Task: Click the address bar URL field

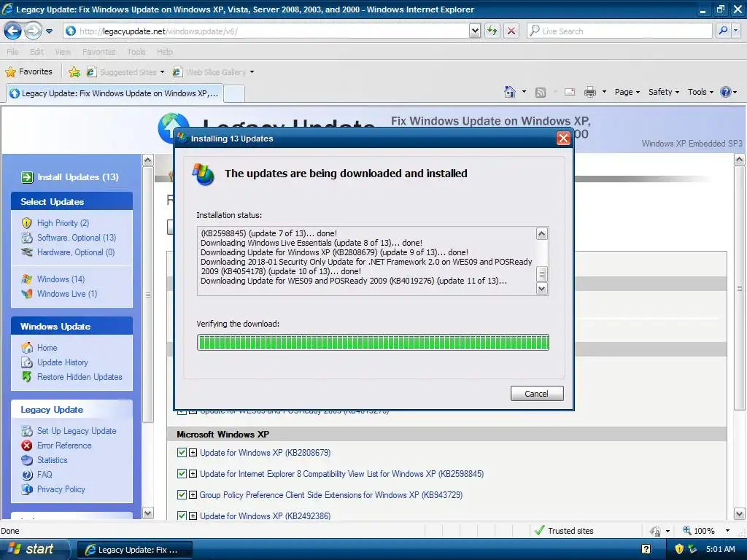Action: [266, 31]
